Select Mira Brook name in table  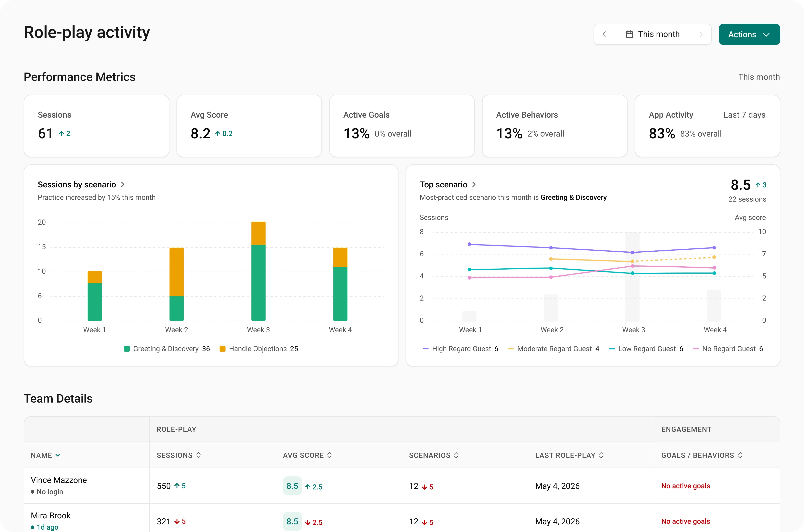(x=51, y=516)
